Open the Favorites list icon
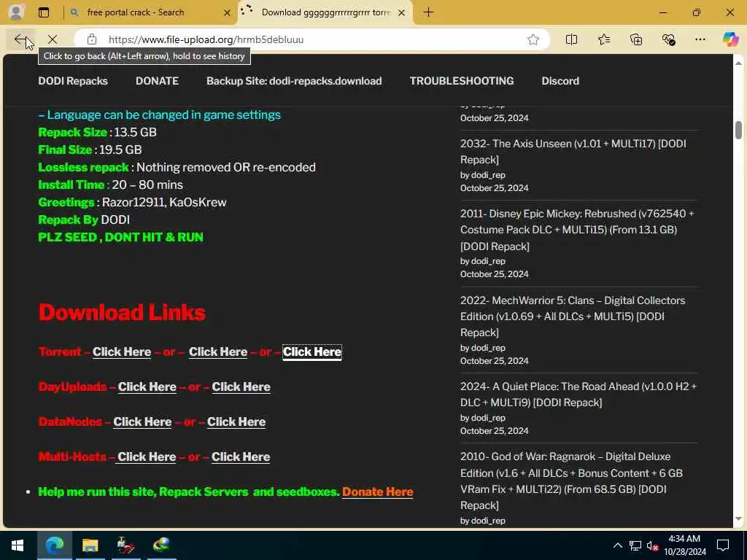Image resolution: width=747 pixels, height=560 pixels. click(603, 39)
